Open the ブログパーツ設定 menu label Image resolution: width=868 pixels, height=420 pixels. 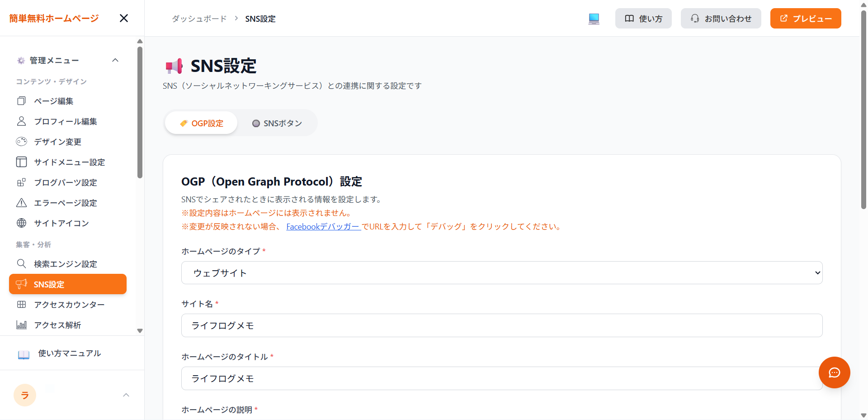pos(66,182)
